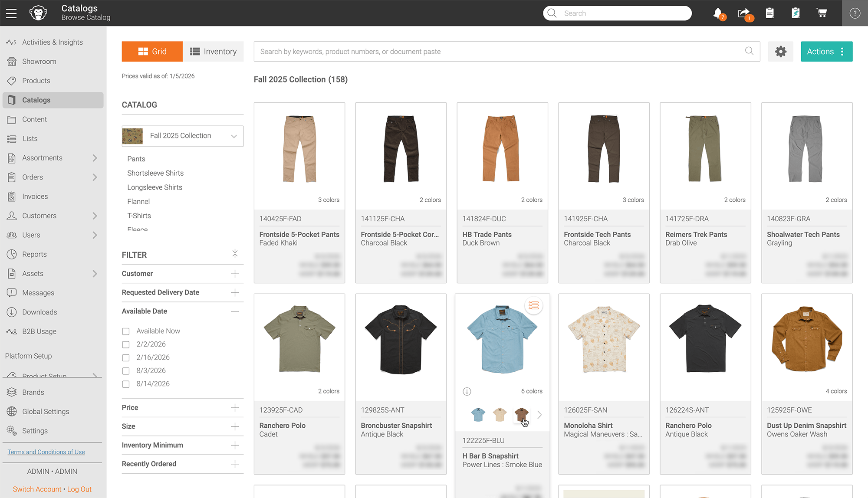Open the help question mark icon
868x498 pixels.
click(x=855, y=13)
